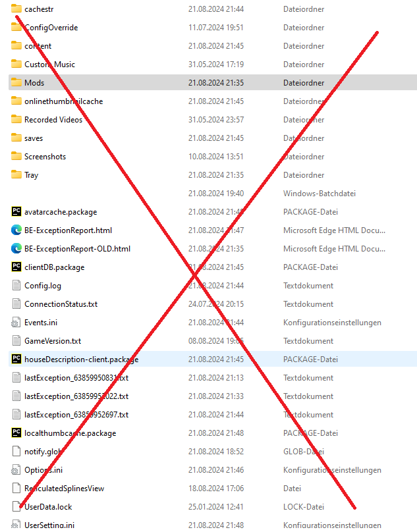This screenshot has width=417, height=532.
Task: Click the notify.glob file icon
Action: pos(16,452)
